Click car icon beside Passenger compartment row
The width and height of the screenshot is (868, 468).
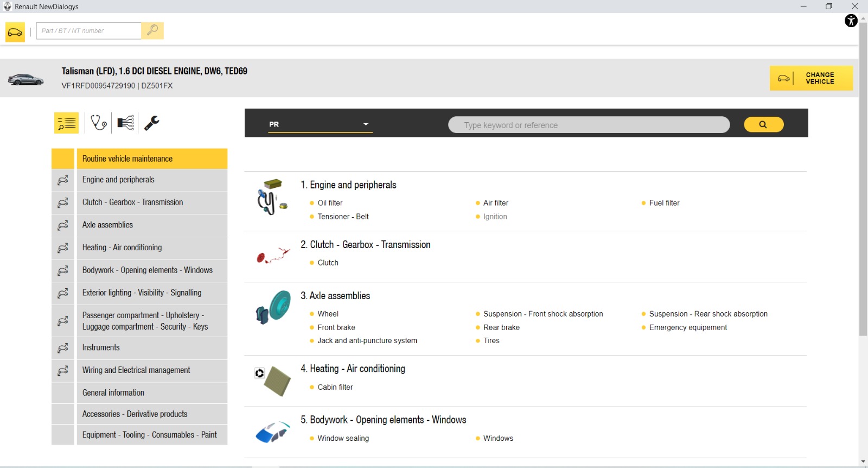tap(63, 321)
